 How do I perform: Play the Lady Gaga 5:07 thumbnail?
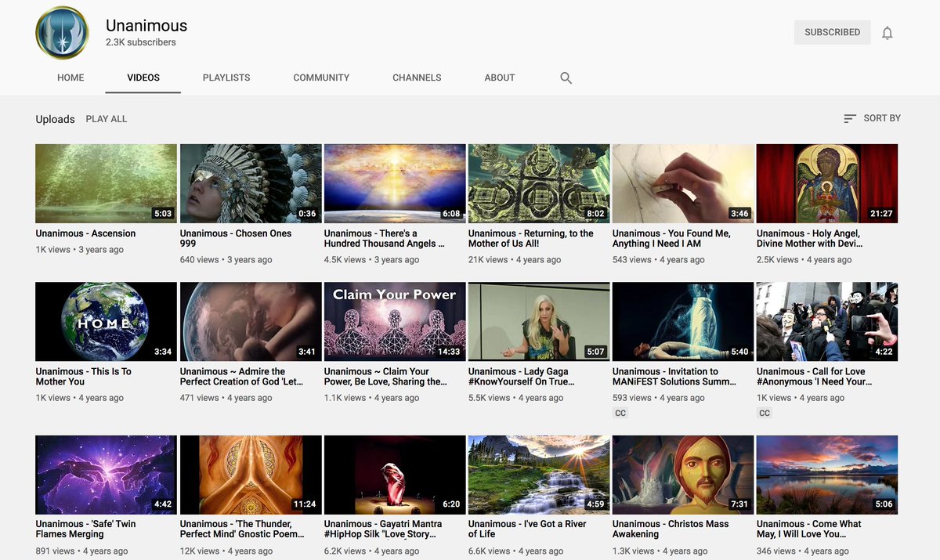pyautogui.click(x=539, y=321)
